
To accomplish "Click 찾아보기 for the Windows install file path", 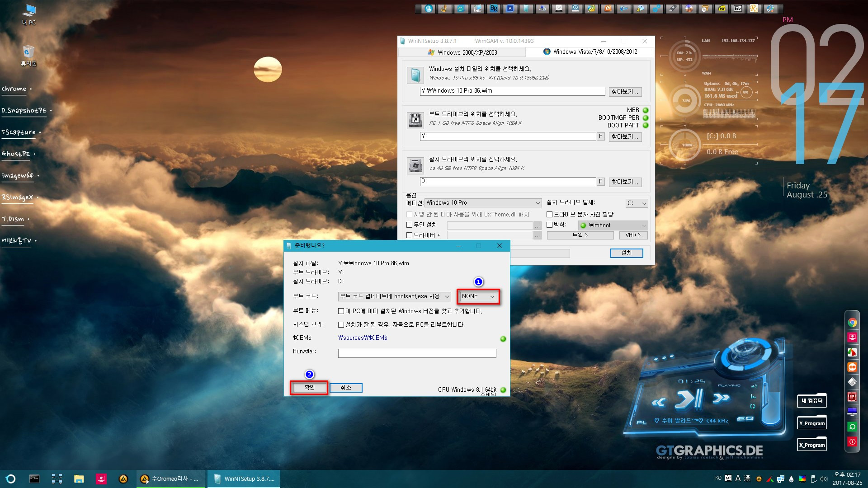I will tap(625, 92).
